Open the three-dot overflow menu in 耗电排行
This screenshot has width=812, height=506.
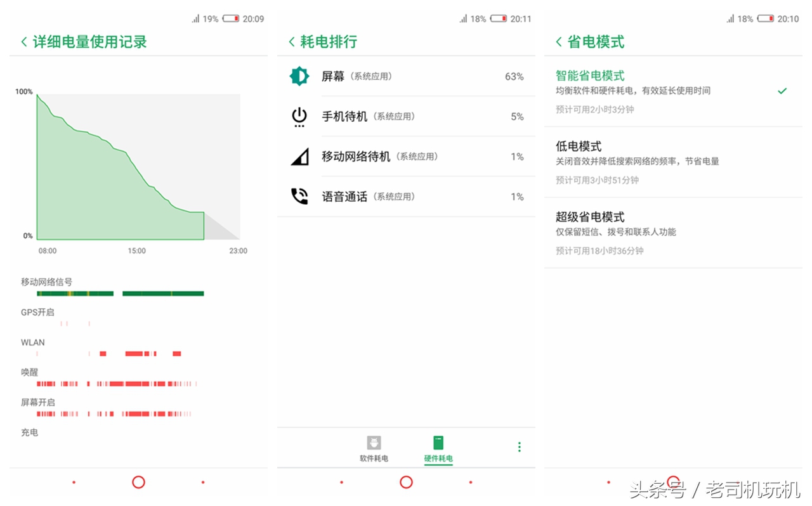point(519,446)
